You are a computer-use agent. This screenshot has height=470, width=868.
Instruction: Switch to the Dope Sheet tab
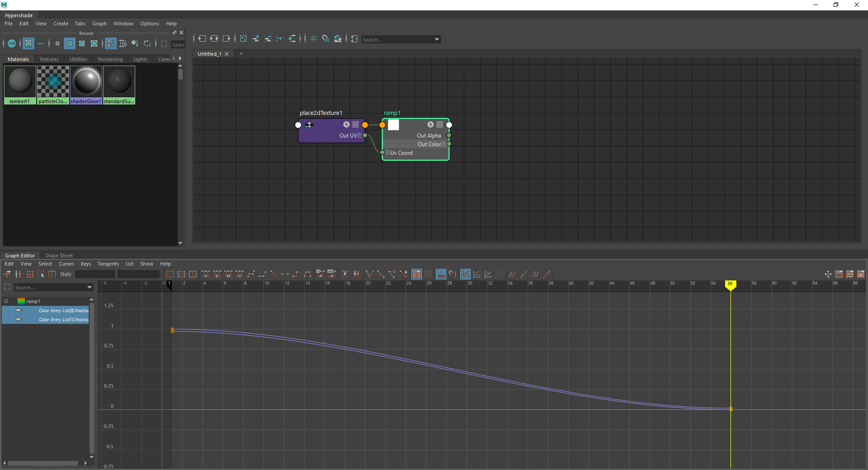pos(59,256)
